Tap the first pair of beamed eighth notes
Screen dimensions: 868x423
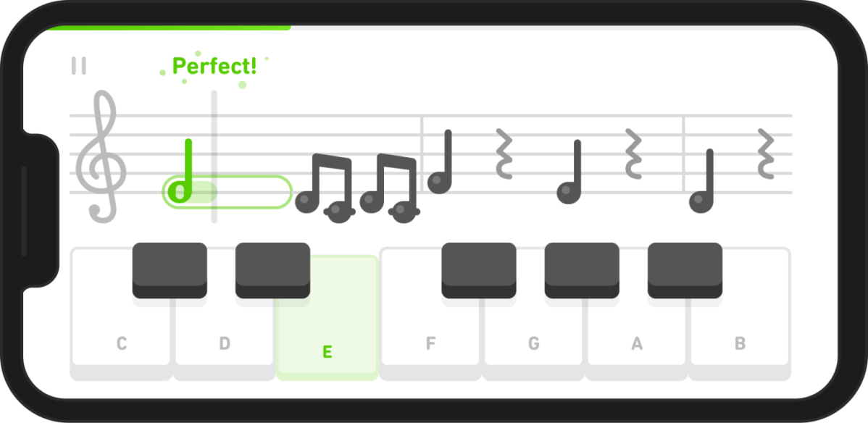(325, 188)
